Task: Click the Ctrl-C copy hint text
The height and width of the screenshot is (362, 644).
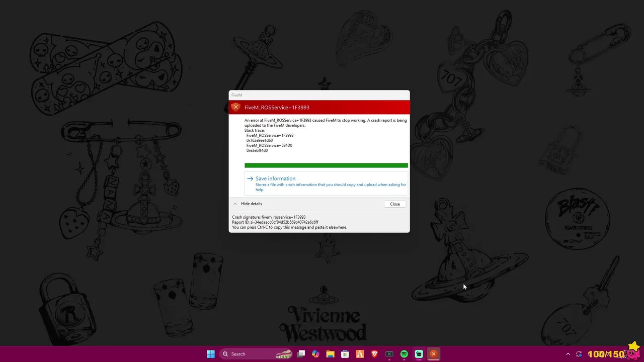Action: coord(289,227)
